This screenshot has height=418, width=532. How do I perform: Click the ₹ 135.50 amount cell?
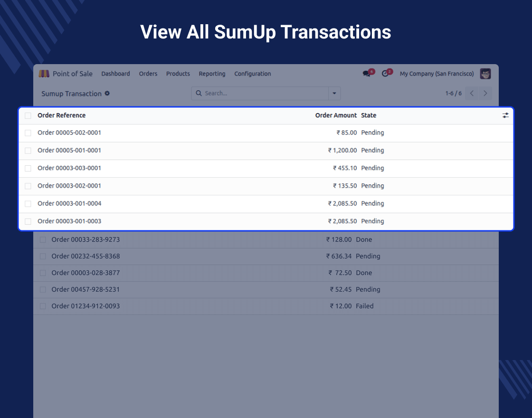coord(345,186)
